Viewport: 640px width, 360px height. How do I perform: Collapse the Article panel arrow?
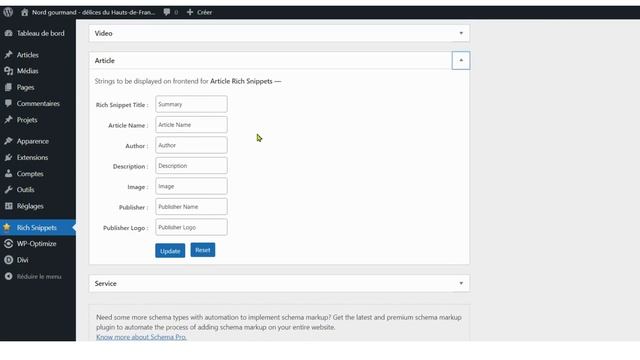pyautogui.click(x=461, y=60)
